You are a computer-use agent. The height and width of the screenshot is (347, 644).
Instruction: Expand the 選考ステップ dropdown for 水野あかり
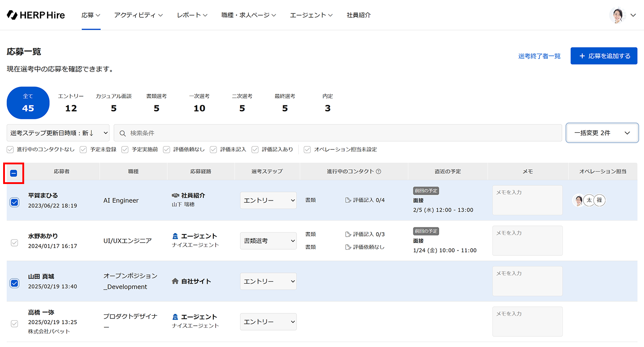coord(268,241)
